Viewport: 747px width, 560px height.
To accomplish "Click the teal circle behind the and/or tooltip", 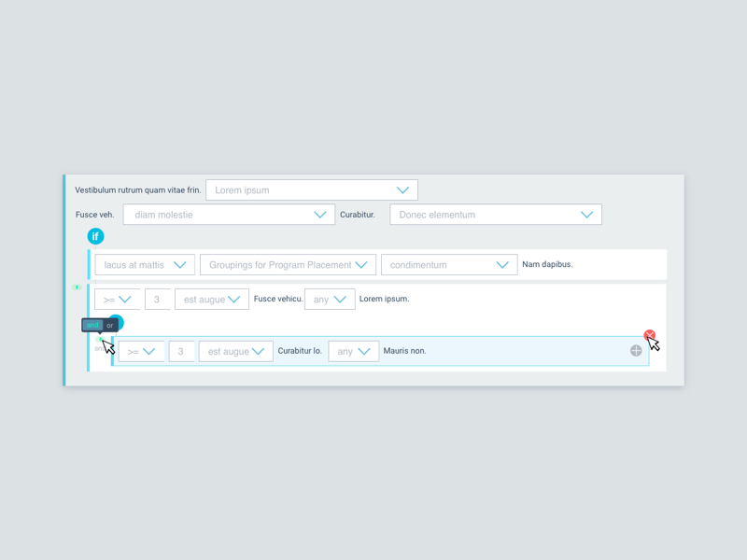I will [x=117, y=323].
